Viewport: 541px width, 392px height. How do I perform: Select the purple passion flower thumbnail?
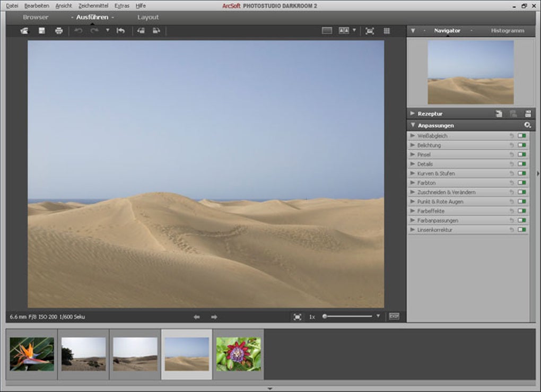pyautogui.click(x=238, y=354)
